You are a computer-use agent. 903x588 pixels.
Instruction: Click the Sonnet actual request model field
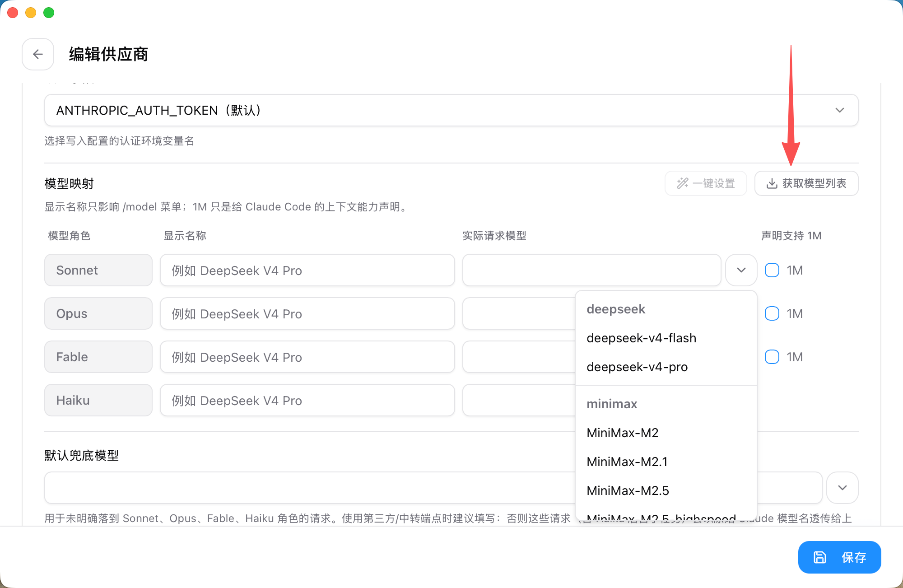click(x=592, y=270)
